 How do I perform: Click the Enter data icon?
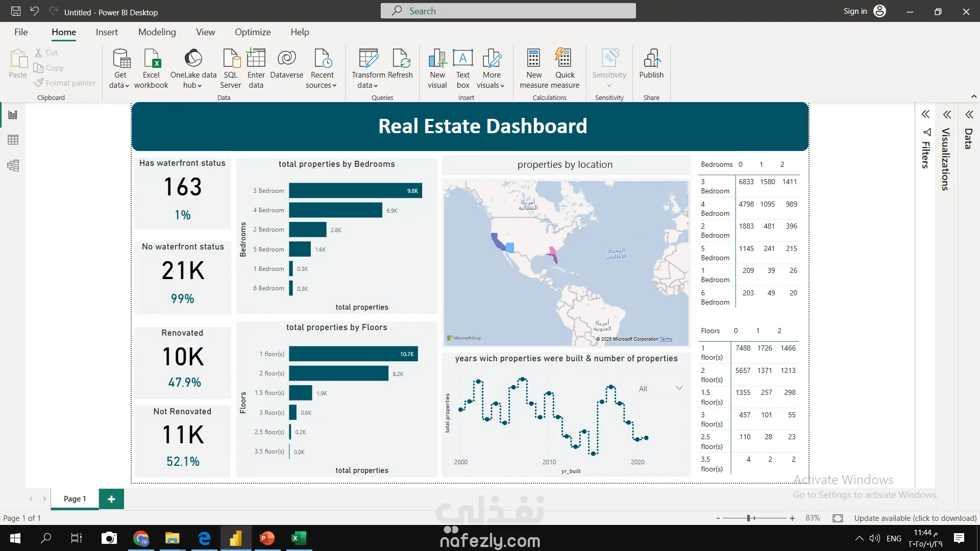(256, 59)
